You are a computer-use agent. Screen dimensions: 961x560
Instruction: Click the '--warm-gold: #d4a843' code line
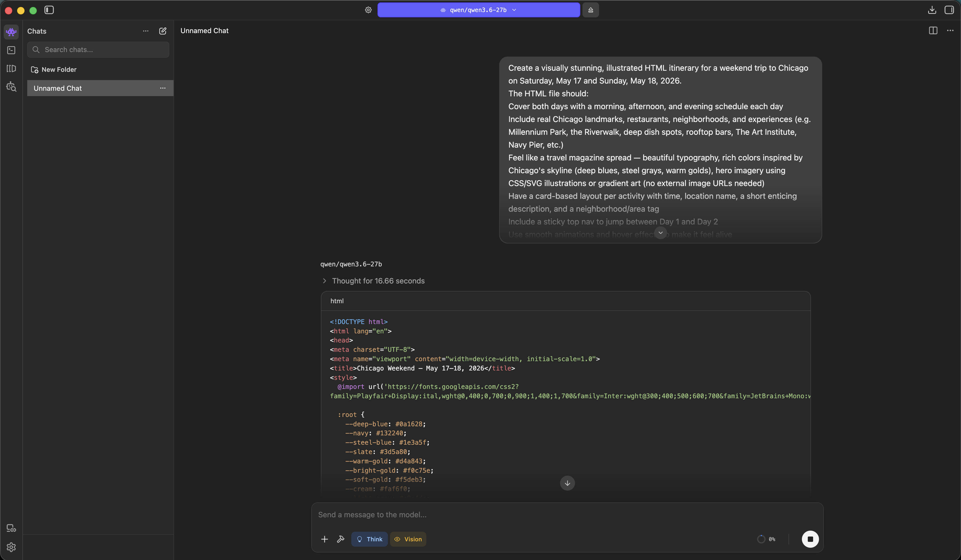[x=385, y=461]
